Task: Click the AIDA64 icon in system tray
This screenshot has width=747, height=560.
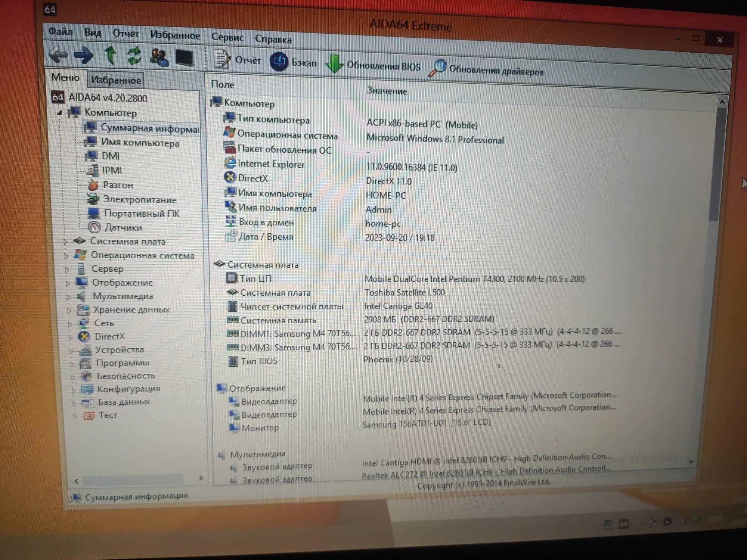Action: pos(623,524)
